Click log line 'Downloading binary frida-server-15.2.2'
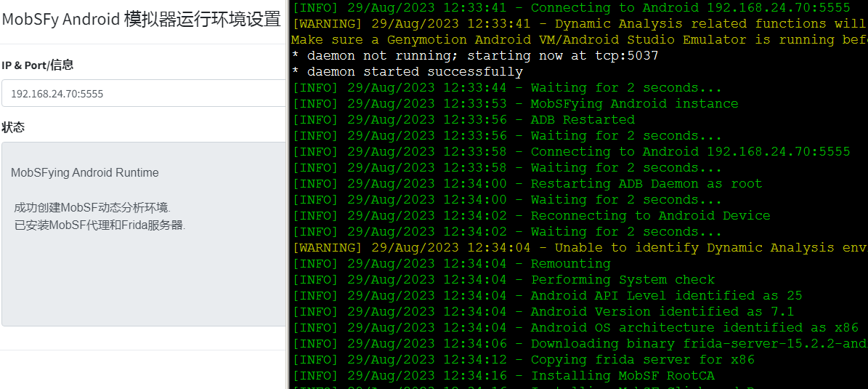 (580, 344)
